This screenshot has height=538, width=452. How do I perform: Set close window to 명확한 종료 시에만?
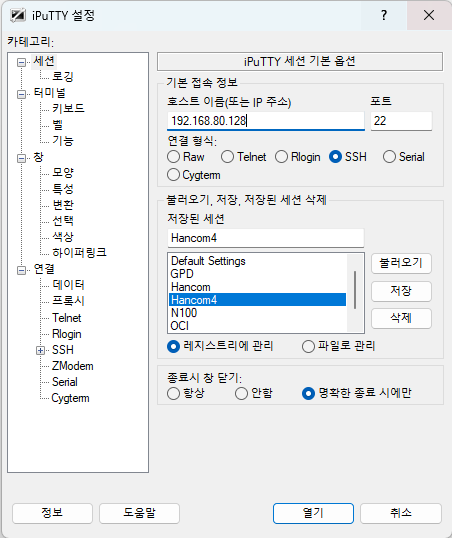tap(357, 393)
